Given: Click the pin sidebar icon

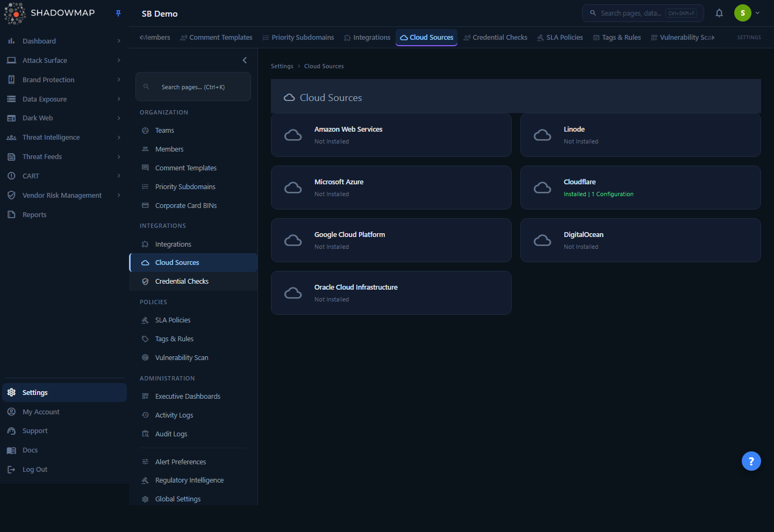Looking at the screenshot, I should (x=118, y=13).
